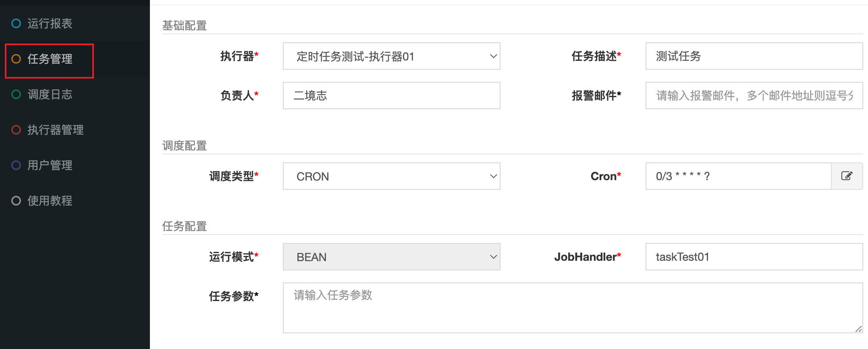Screen dimensions: 868x349
Task: Go to 调度日志 in the sidebar
Action: pos(50,95)
